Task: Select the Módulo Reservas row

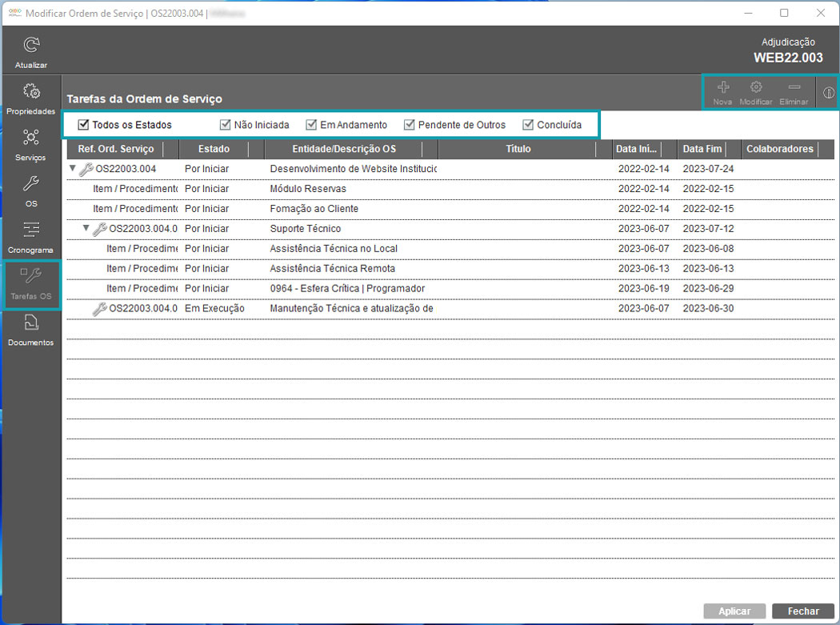Action: click(308, 189)
